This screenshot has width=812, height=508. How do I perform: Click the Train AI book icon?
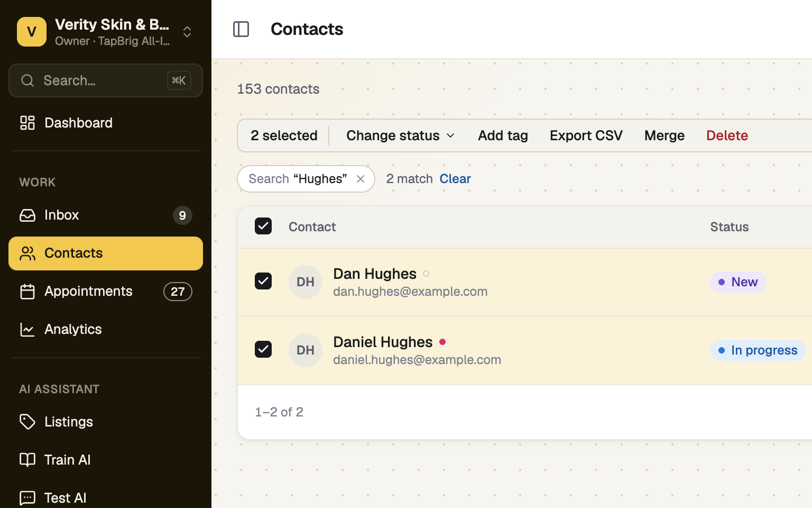tap(27, 460)
